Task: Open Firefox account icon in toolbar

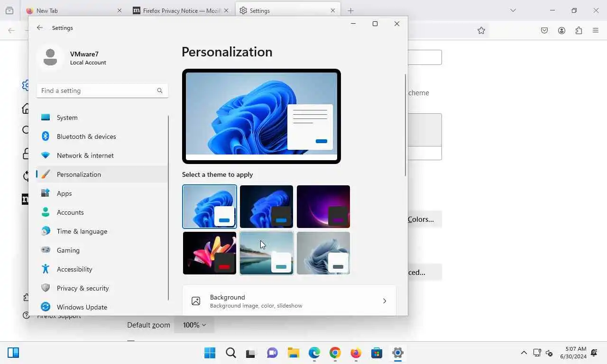Action: [x=561, y=30]
